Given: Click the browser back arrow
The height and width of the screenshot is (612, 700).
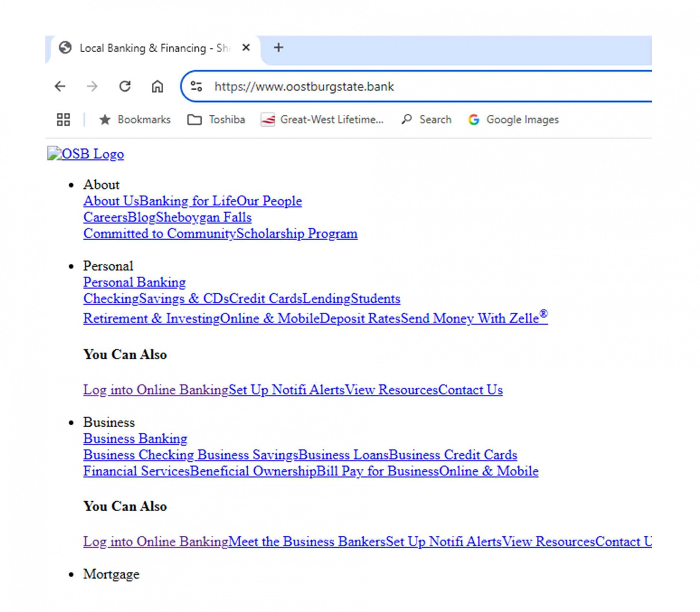Looking at the screenshot, I should [x=60, y=86].
